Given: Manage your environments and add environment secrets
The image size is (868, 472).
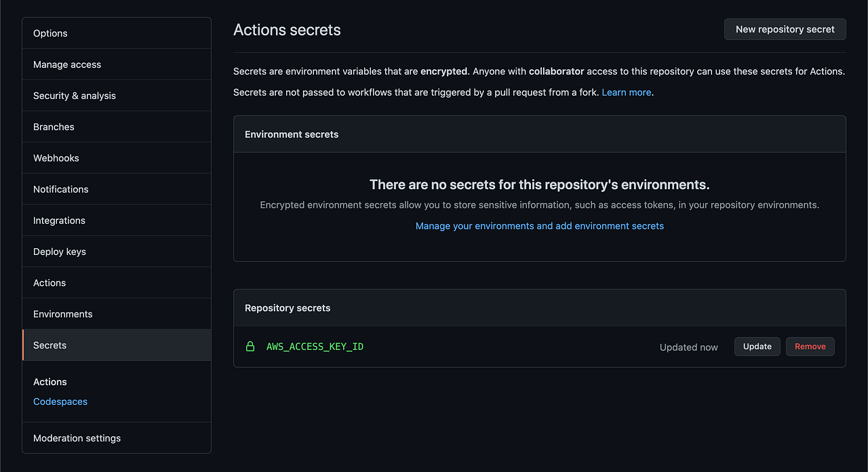Looking at the screenshot, I should coord(539,225).
